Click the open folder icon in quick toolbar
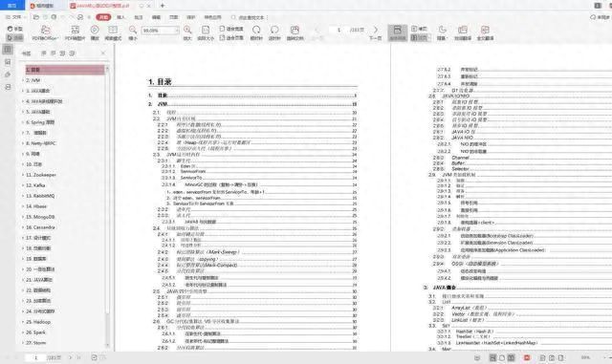612x364 pixels. click(x=36, y=17)
